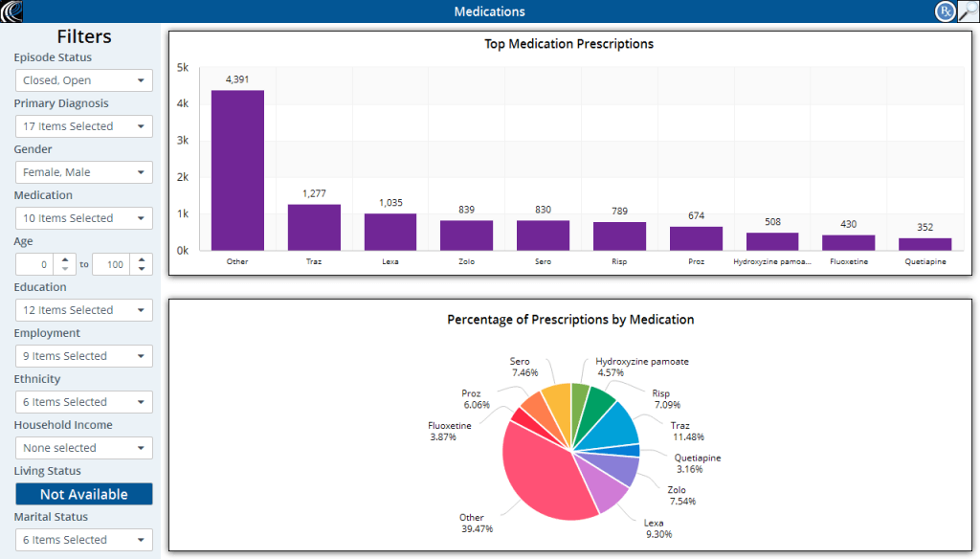Viewport: 980px width, 559px height.
Task: Click the company logo in the top-left corner
Action: [10, 11]
